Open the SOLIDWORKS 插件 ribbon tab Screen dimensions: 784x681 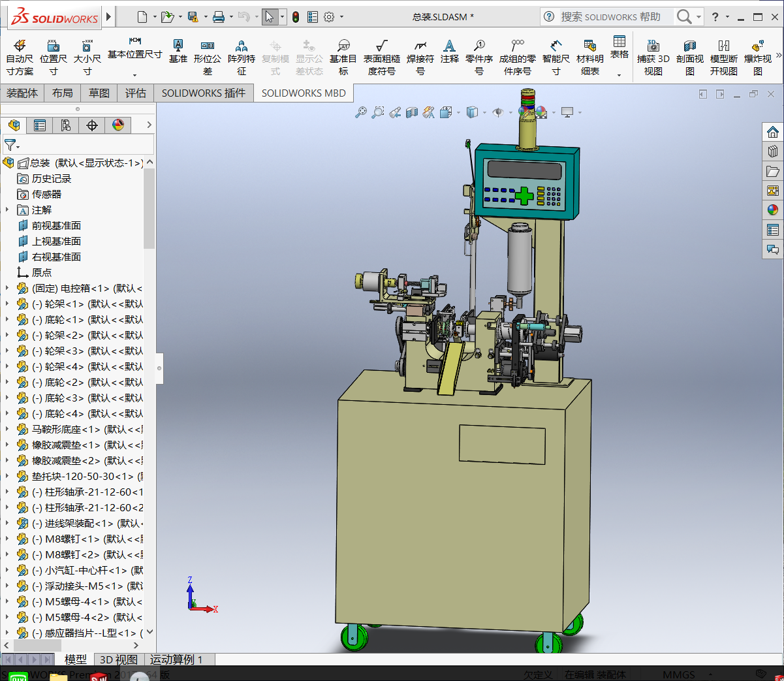204,93
